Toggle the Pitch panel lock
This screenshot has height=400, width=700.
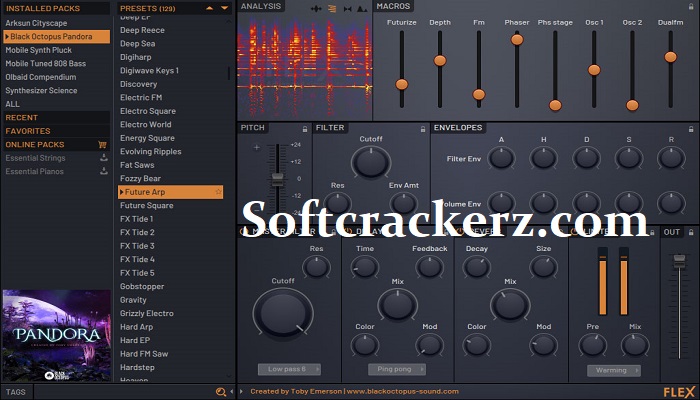click(305, 129)
